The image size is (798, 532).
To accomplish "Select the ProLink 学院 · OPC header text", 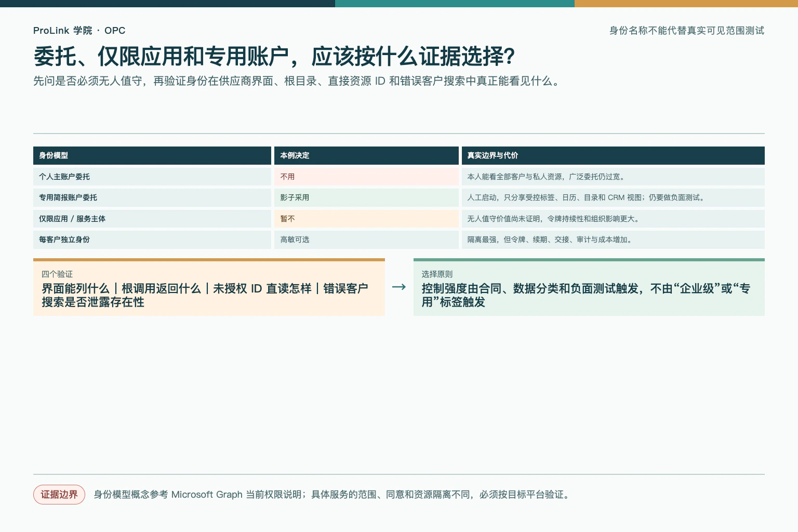I will click(79, 31).
